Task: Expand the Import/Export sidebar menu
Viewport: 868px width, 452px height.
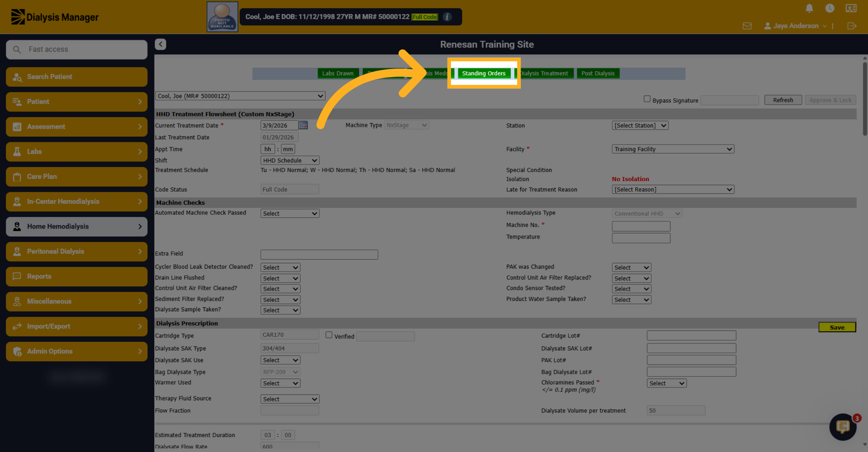Action: click(x=77, y=326)
